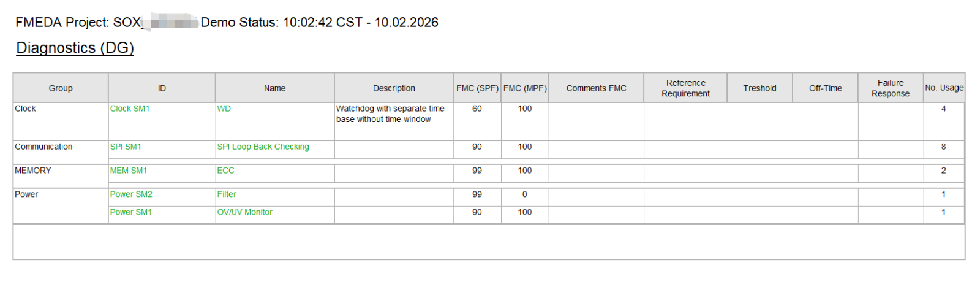Click the WD name link
The width and height of the screenshot is (980, 284).
224,109
